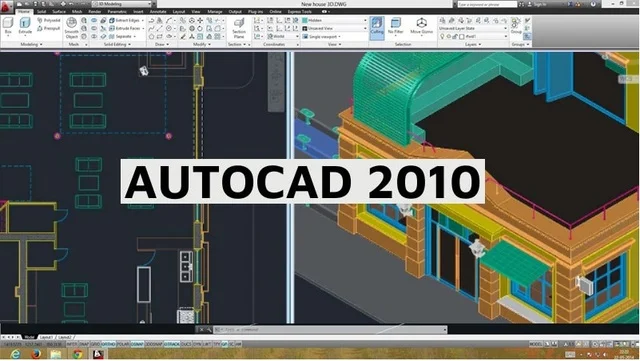Open the Single viewport dropdown

pos(322,37)
